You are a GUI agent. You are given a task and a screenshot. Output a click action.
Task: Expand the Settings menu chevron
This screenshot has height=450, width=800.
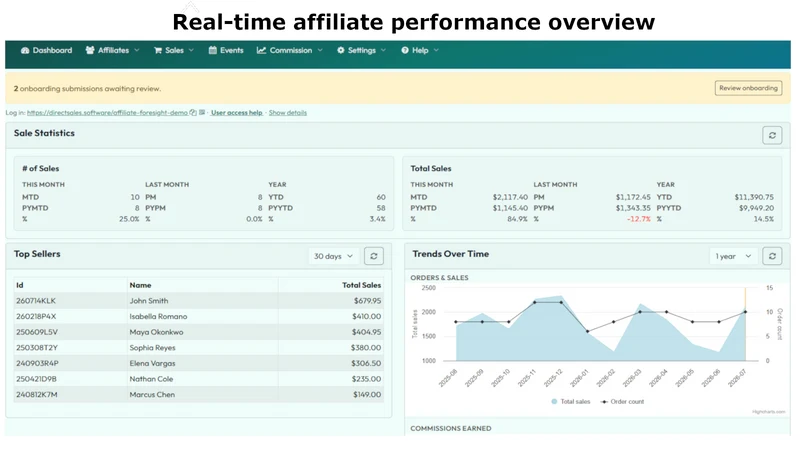(383, 51)
